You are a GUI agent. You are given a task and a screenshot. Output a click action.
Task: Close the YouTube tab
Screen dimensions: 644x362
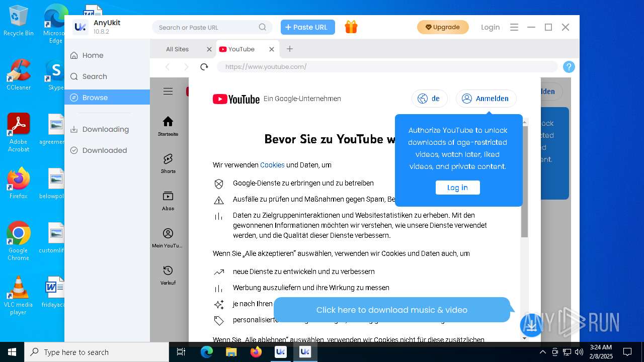point(272,49)
